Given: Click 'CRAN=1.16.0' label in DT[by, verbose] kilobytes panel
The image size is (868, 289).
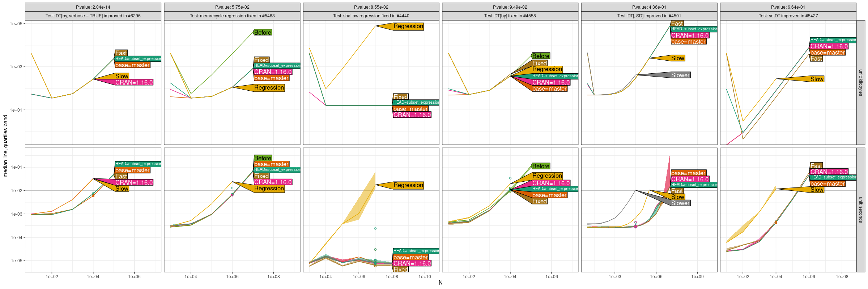Looking at the screenshot, I should pos(134,82).
